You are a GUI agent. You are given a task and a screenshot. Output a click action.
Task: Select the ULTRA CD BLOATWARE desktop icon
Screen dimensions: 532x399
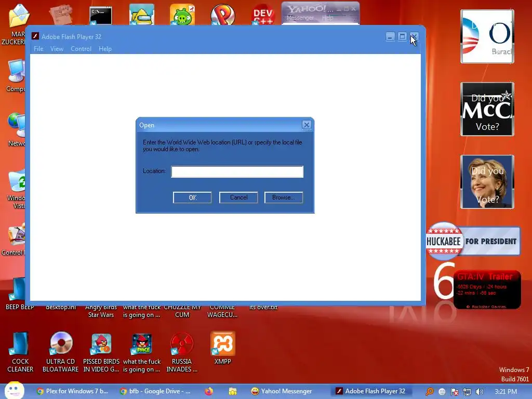tap(61, 353)
